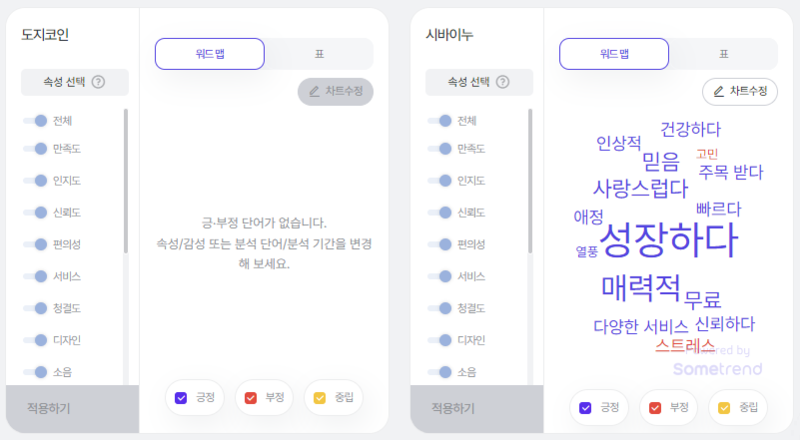Toggle 만족도 switch in 시바이누 panel

click(x=440, y=149)
